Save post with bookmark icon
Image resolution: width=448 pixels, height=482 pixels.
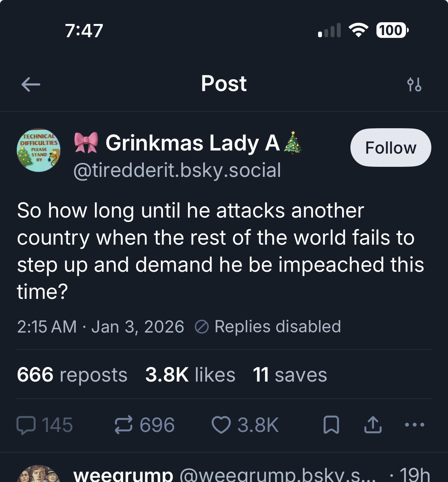pos(331,425)
